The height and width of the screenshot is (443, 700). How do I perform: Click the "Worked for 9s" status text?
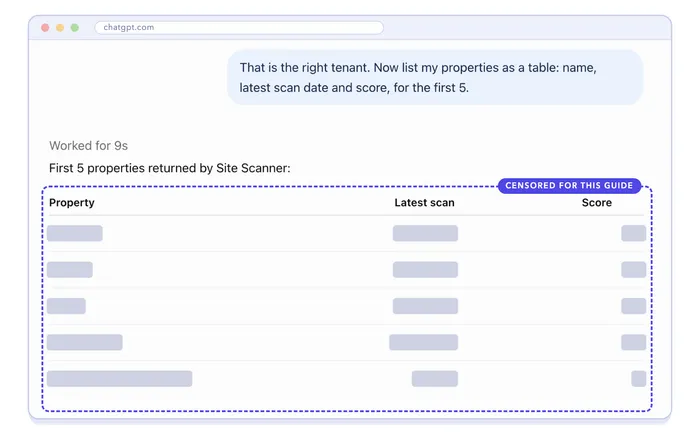88,146
